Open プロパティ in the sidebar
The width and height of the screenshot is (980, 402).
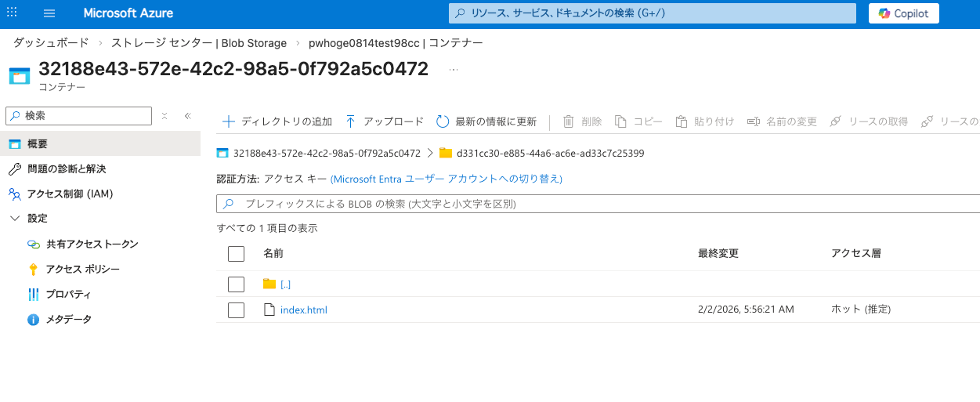coord(68,295)
